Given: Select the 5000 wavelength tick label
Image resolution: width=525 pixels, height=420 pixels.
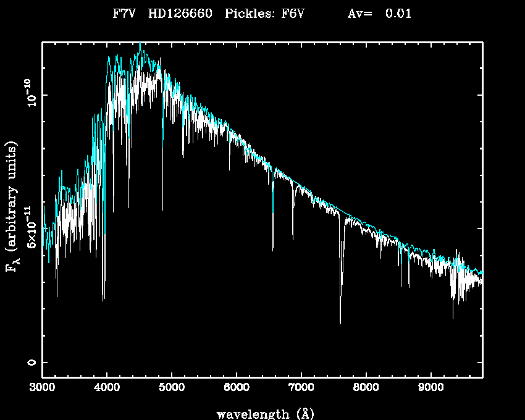Looking at the screenshot, I should [172, 388].
